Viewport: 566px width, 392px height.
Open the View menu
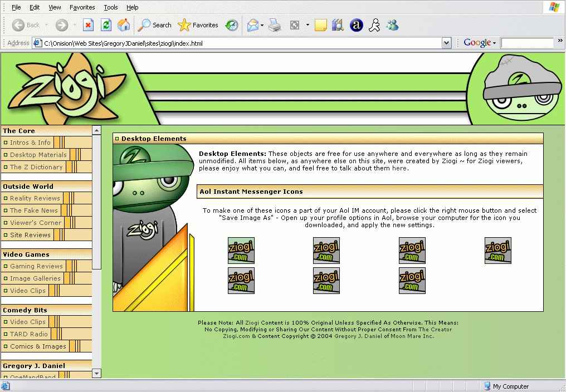55,7
